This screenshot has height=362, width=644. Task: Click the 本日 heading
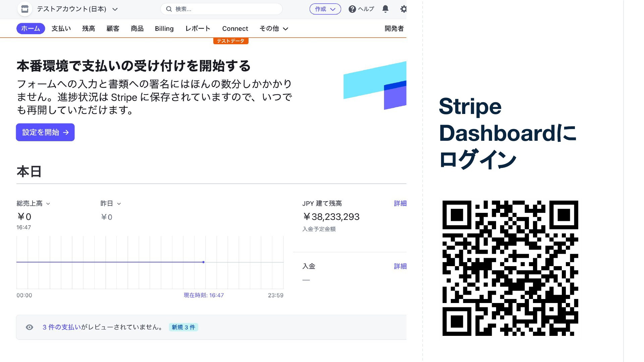tap(29, 172)
